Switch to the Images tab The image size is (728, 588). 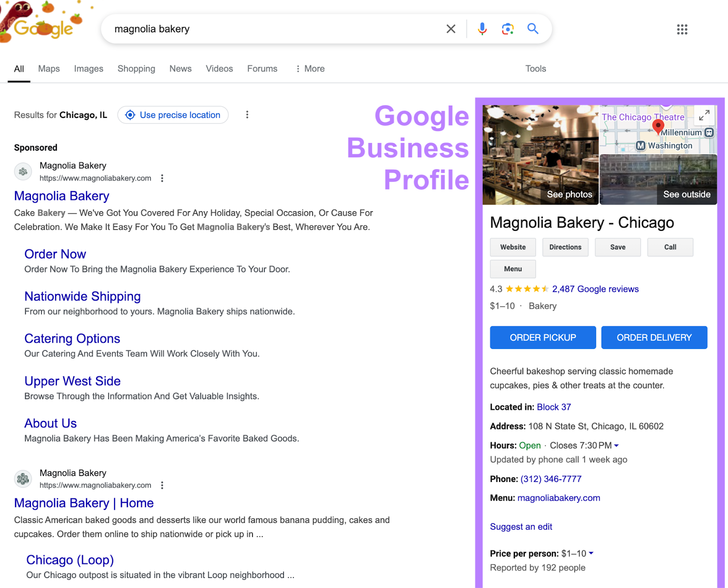tap(88, 68)
